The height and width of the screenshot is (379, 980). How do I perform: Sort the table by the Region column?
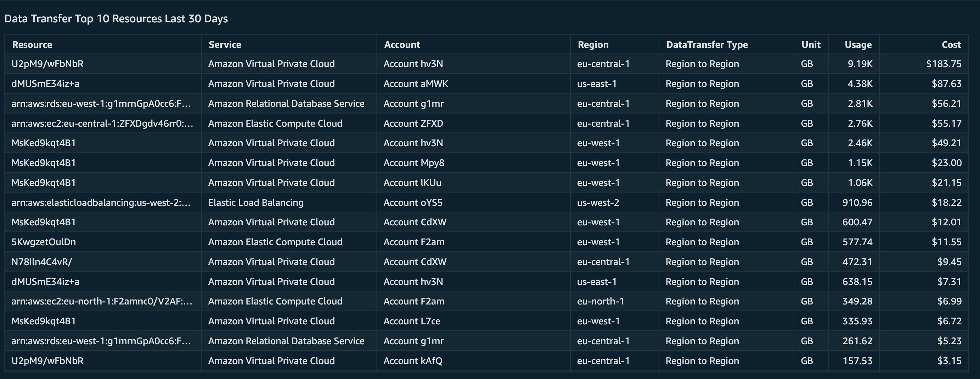point(593,44)
